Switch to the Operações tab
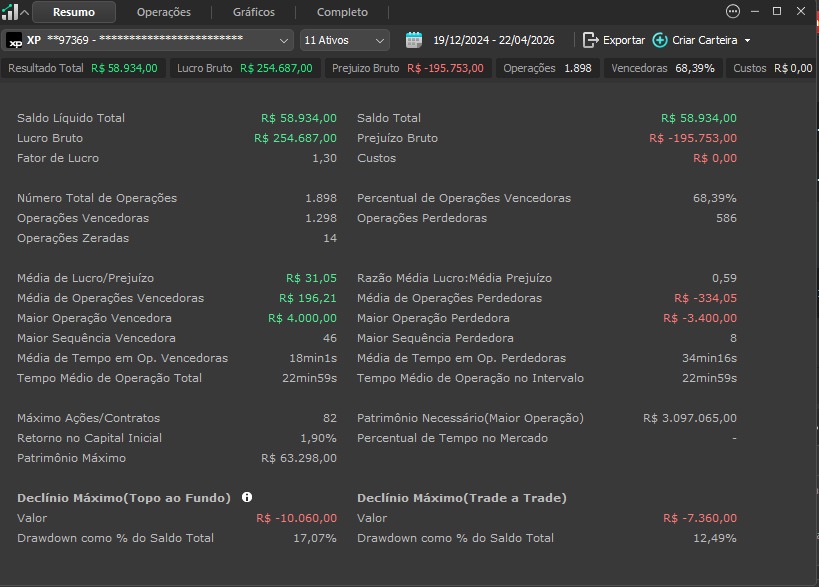Image resolution: width=819 pixels, height=587 pixels. [163, 12]
